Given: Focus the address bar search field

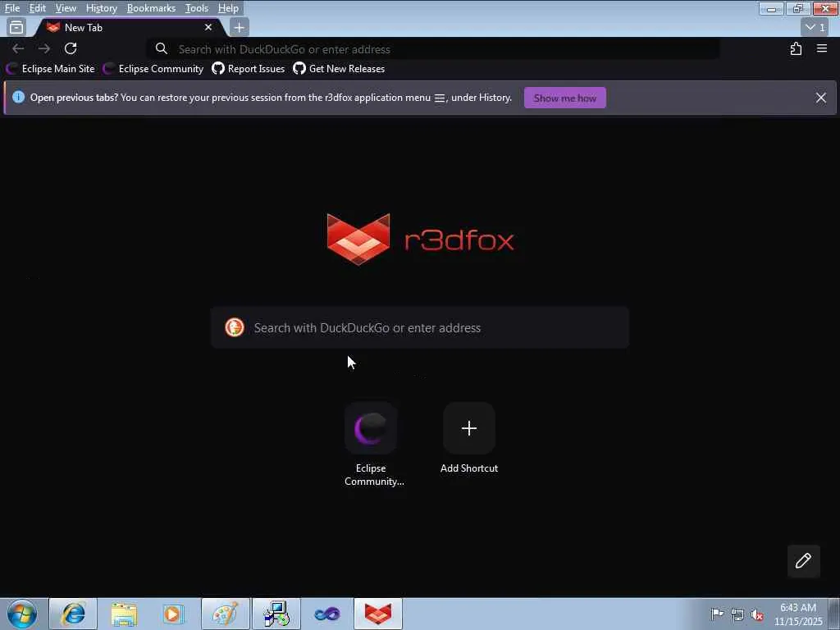Looking at the screenshot, I should pos(433,49).
